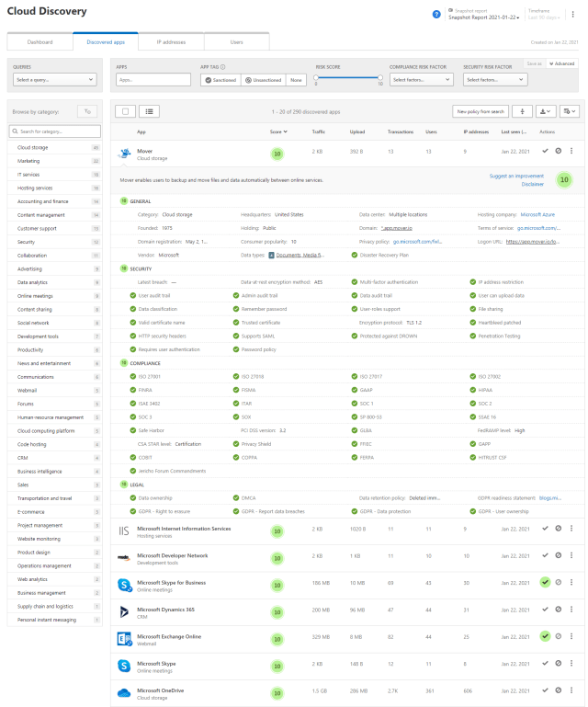Open more actions for Microsoft Developer Network
588x707 pixels.
pos(571,555)
